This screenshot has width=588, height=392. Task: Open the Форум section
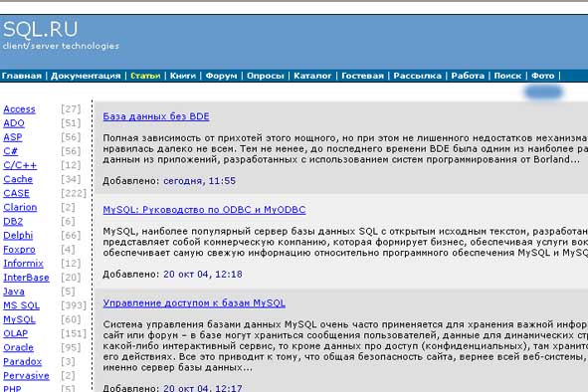(221, 76)
